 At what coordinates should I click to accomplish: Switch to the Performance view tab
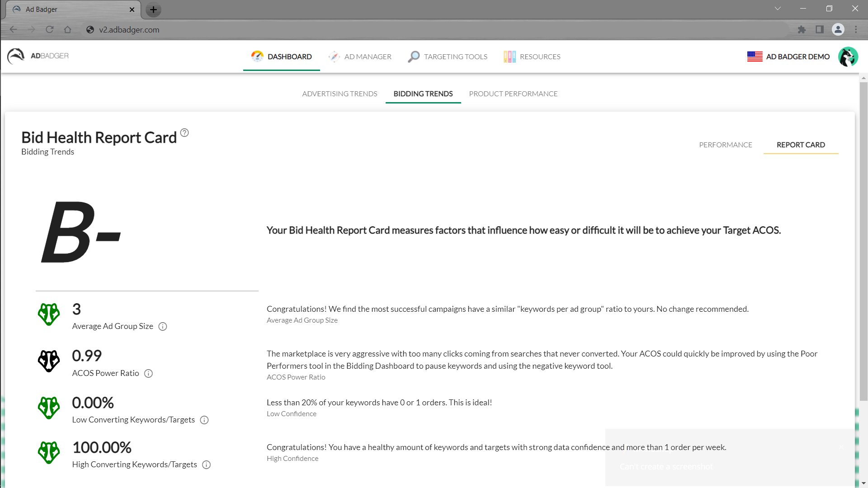click(x=725, y=145)
